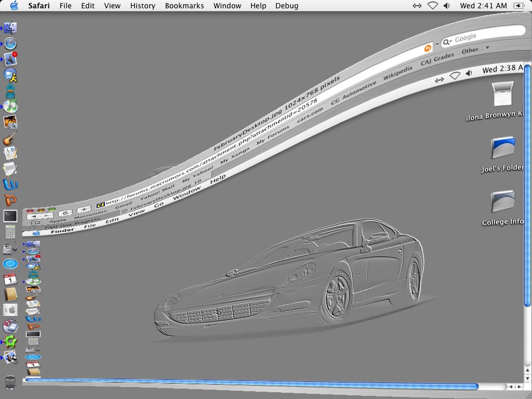Open the volume control in menu bar

click(447, 6)
